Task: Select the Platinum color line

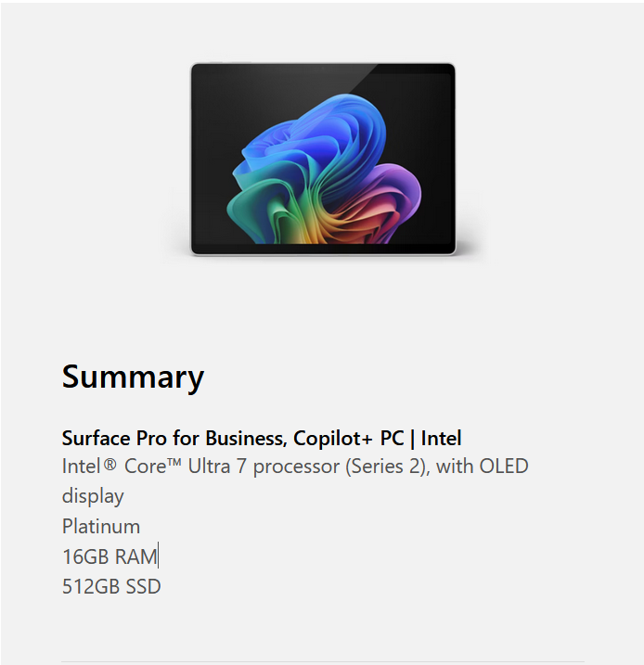Action: pyautogui.click(x=101, y=527)
